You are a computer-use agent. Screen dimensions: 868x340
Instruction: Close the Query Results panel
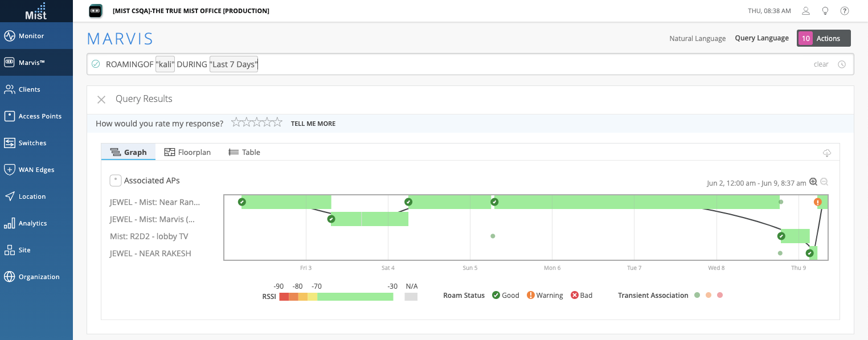click(x=101, y=100)
